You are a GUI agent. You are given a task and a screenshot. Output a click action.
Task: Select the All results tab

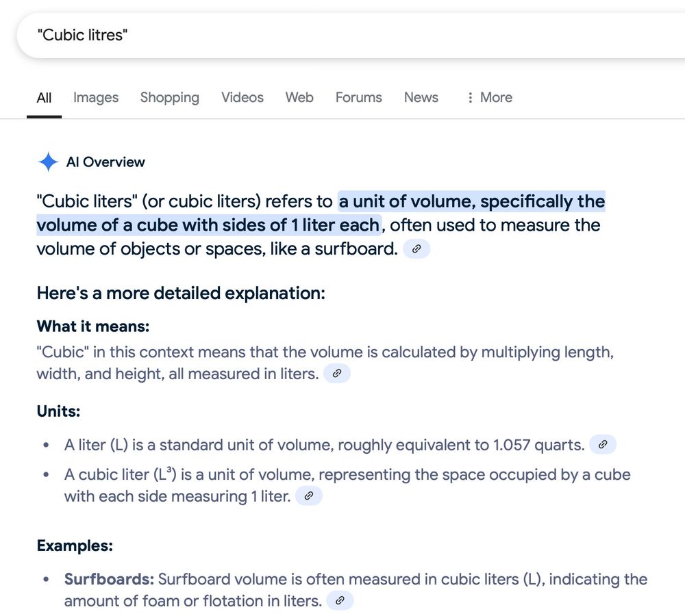[x=44, y=98]
